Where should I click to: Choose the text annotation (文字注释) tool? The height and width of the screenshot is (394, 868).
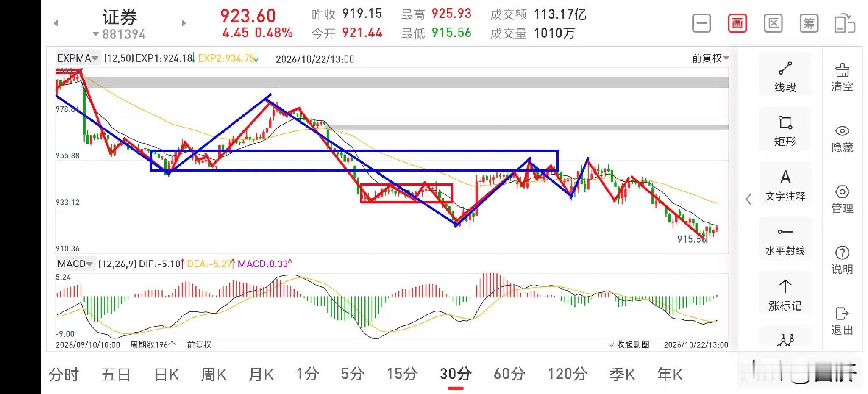point(785,184)
